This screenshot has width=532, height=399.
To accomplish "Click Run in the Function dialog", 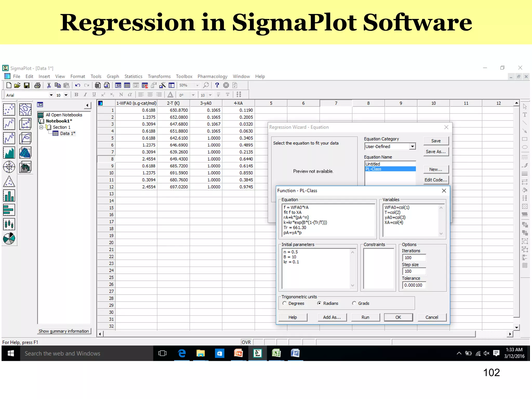I will 365,317.
